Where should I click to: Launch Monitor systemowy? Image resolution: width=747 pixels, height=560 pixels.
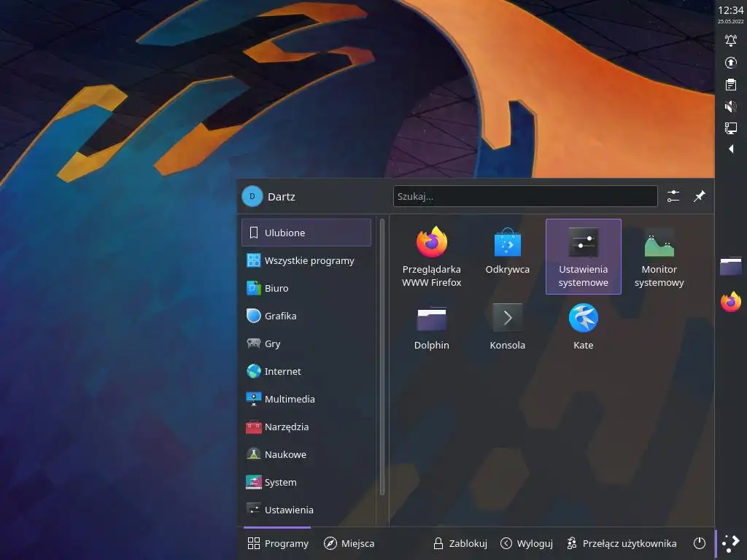tap(659, 257)
